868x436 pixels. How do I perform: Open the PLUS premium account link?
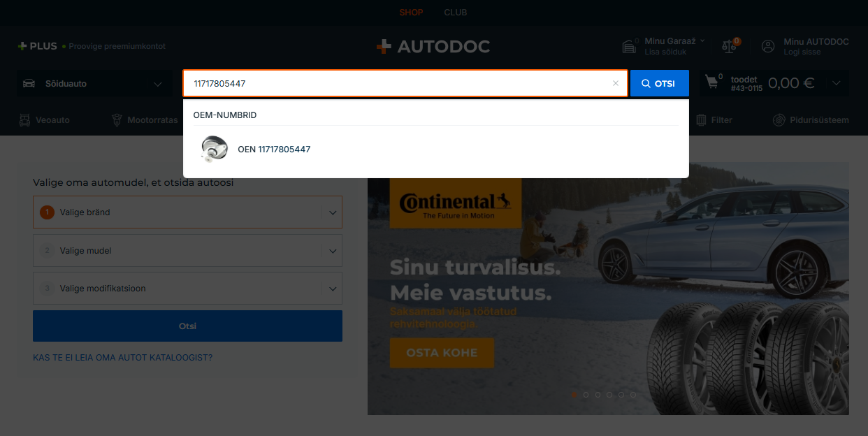click(92, 46)
